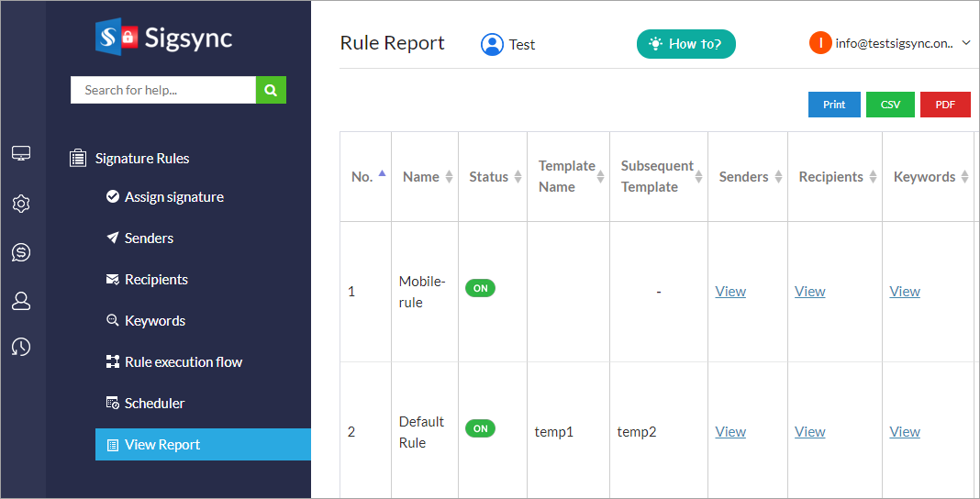View Senders for Mobile-rule

(730, 292)
